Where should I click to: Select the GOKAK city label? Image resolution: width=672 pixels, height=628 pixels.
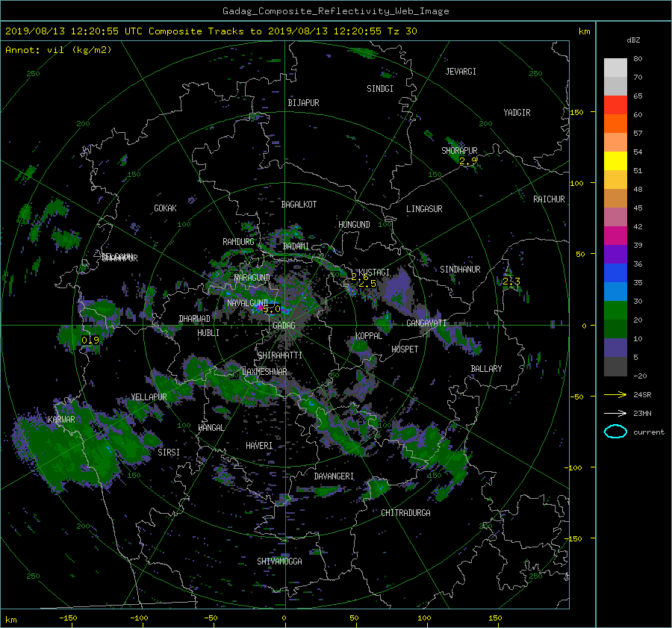166,208
